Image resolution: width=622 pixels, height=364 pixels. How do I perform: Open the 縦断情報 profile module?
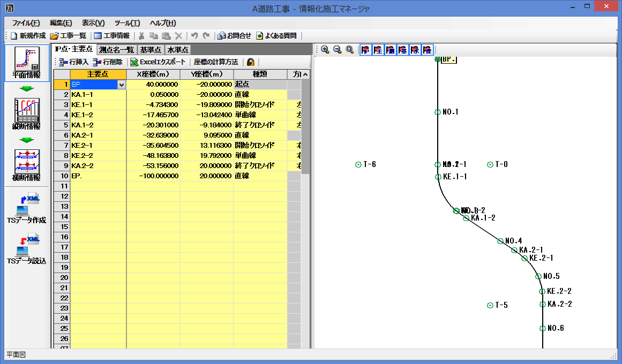(27, 114)
